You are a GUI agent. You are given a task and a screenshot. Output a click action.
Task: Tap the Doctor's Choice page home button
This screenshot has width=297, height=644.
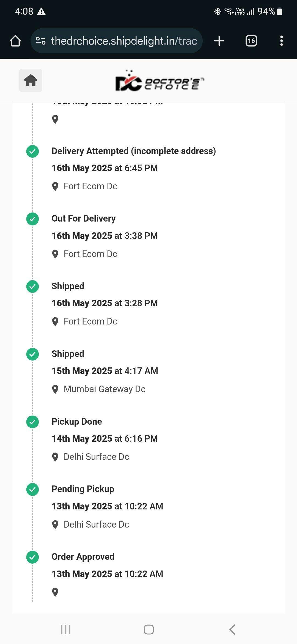tap(31, 80)
